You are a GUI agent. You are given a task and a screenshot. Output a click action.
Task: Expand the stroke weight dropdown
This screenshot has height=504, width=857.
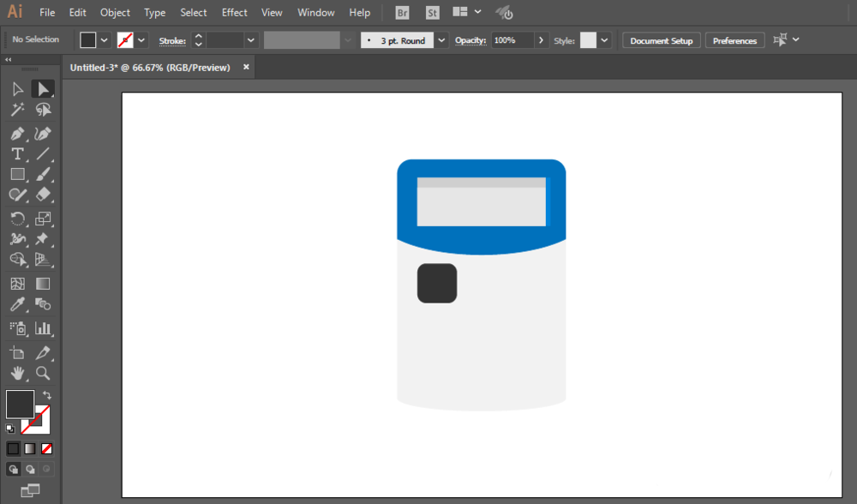coord(251,40)
